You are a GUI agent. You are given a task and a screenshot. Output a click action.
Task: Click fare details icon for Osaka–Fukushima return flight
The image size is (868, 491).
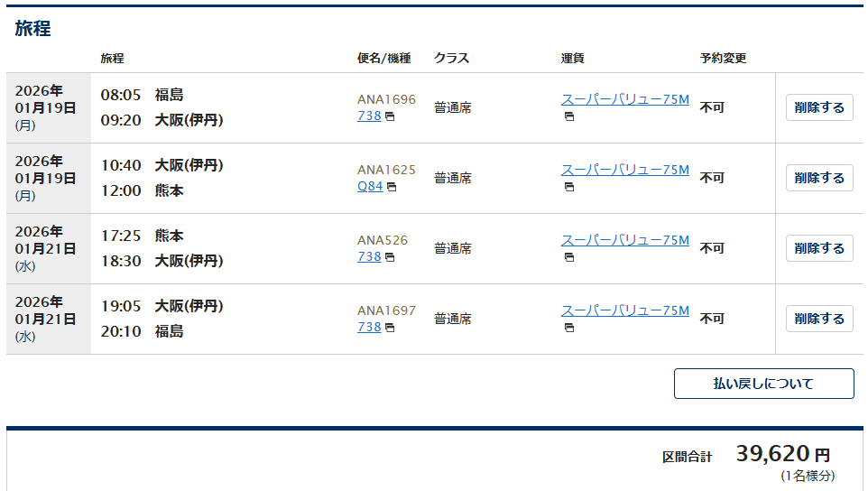tap(569, 328)
